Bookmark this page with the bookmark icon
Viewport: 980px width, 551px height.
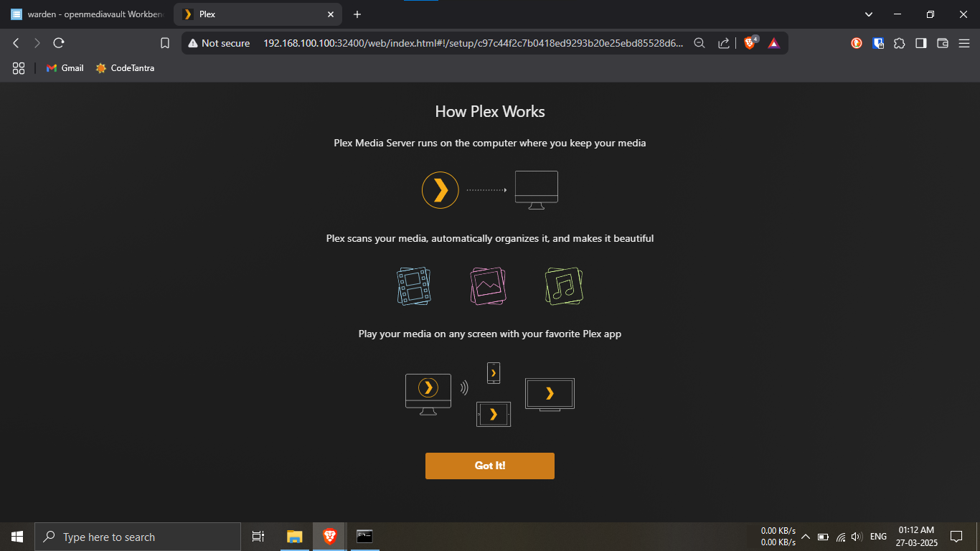point(165,43)
